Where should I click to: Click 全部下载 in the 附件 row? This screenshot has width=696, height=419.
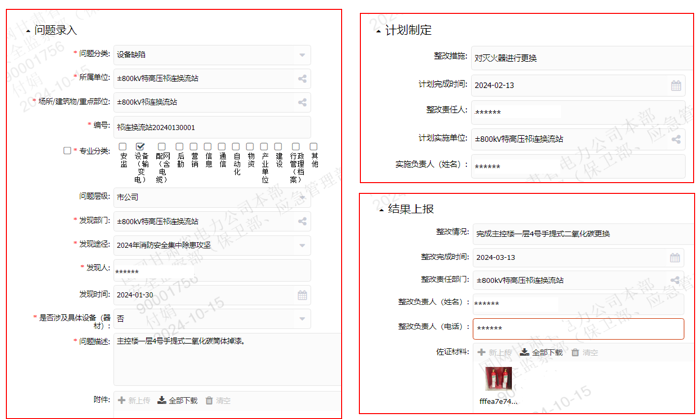point(178,400)
